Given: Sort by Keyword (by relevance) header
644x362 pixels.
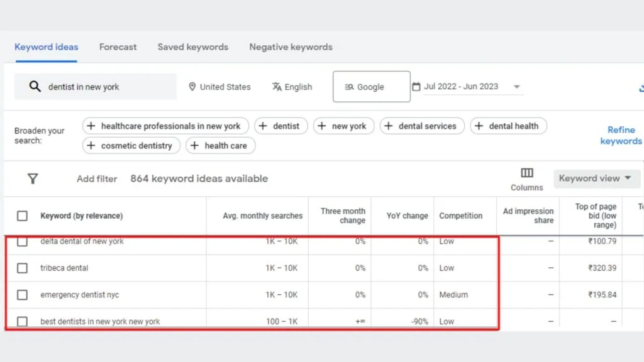Looking at the screenshot, I should (81, 216).
